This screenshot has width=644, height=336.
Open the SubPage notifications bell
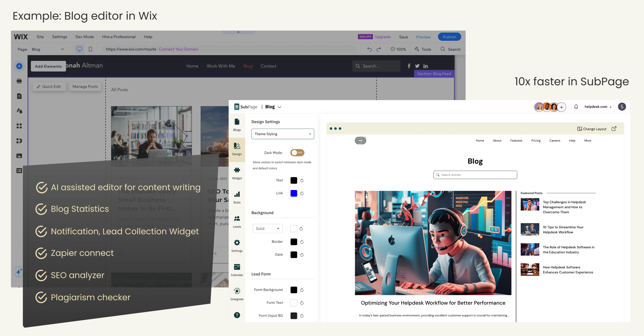[576, 107]
